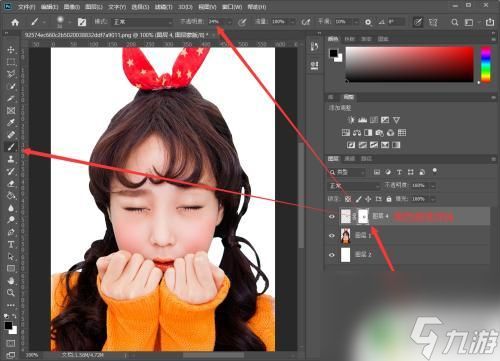
Task: Select the Move tool
Action: pos(11,50)
